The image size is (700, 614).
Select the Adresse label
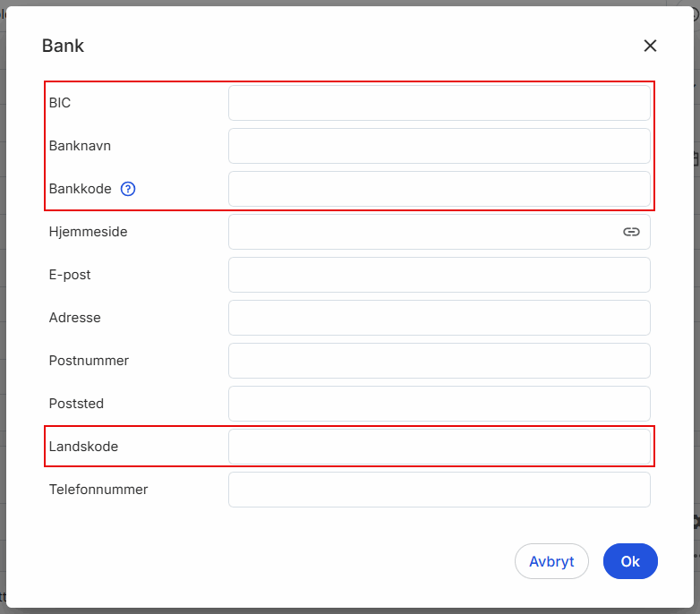tap(75, 318)
